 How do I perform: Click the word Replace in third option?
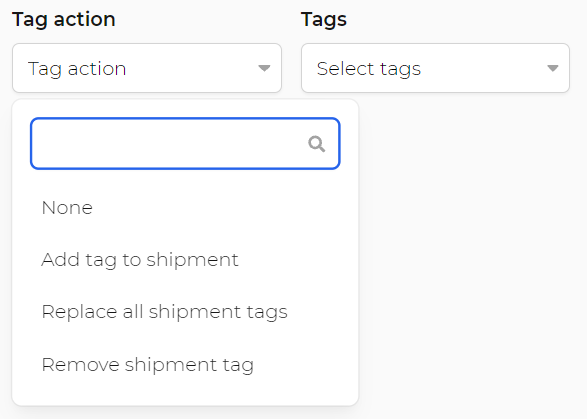[x=79, y=312]
